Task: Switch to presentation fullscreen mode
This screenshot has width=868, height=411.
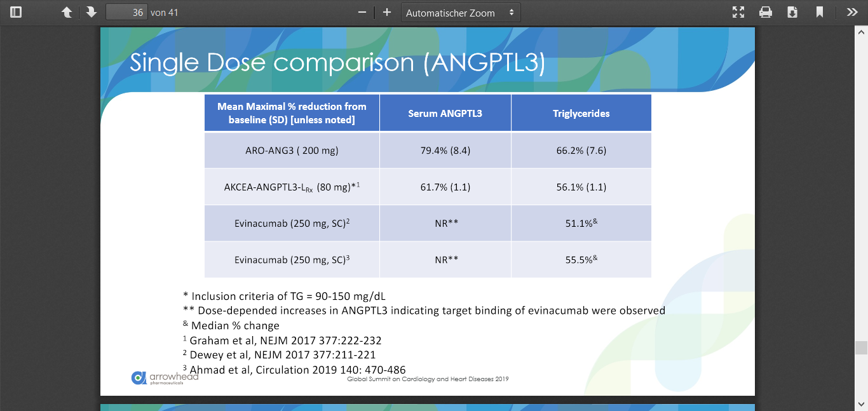Action: pyautogui.click(x=738, y=12)
